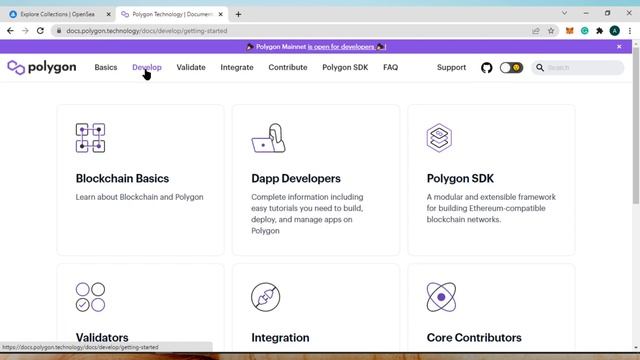Image resolution: width=640 pixels, height=360 pixels.
Task: Select the Polygon Technology Documentation tab
Action: coord(171,14)
